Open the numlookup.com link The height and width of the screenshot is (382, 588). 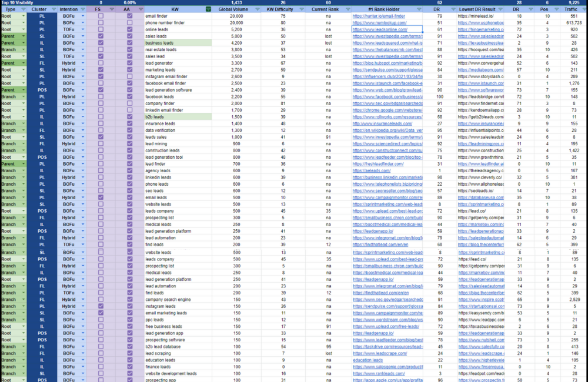pos(379,23)
